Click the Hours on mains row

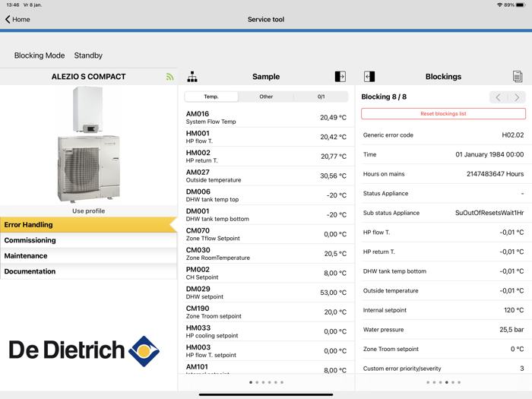click(x=443, y=174)
